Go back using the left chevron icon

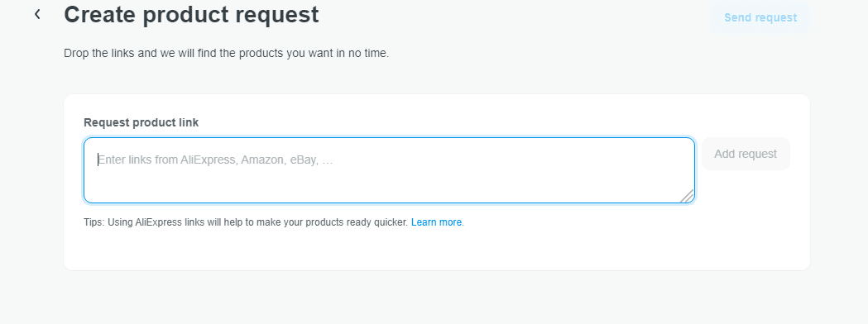(37, 14)
